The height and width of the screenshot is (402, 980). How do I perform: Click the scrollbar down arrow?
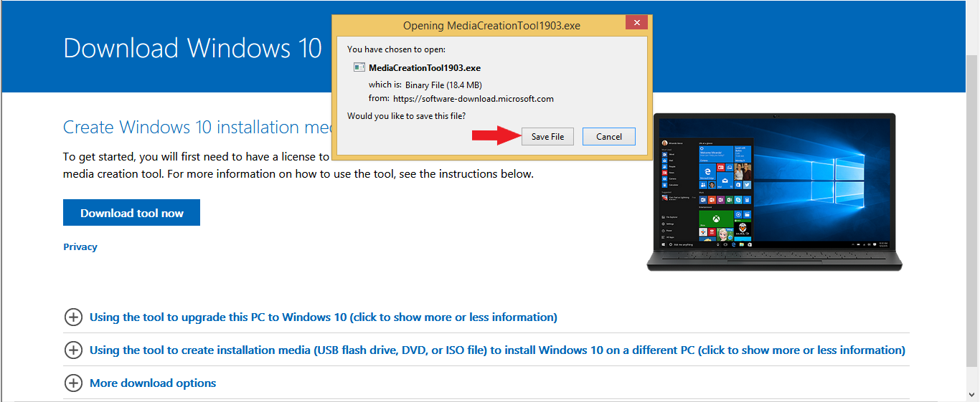tap(973, 395)
